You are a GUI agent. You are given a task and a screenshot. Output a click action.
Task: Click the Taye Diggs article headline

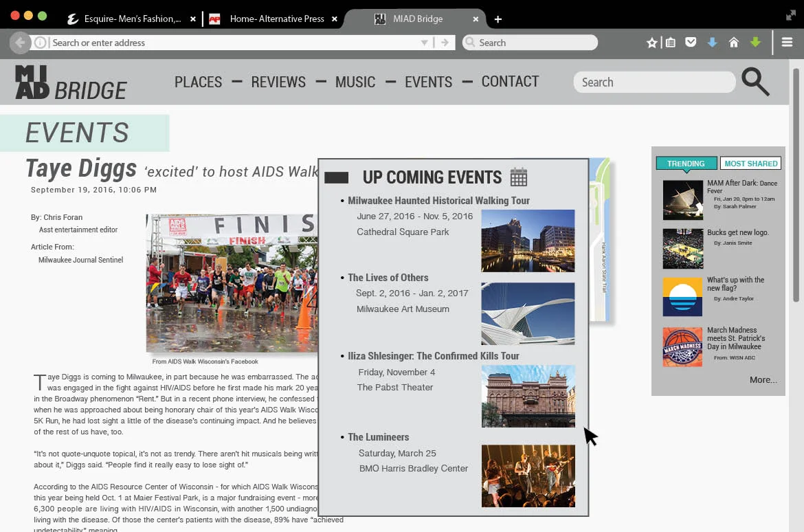coord(172,169)
